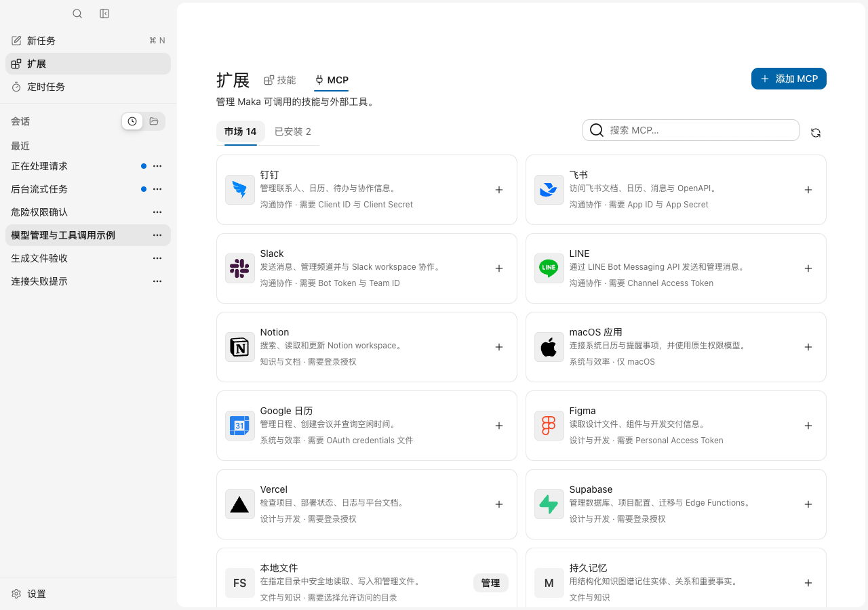Add the LINE MCP with plus

pyautogui.click(x=808, y=268)
